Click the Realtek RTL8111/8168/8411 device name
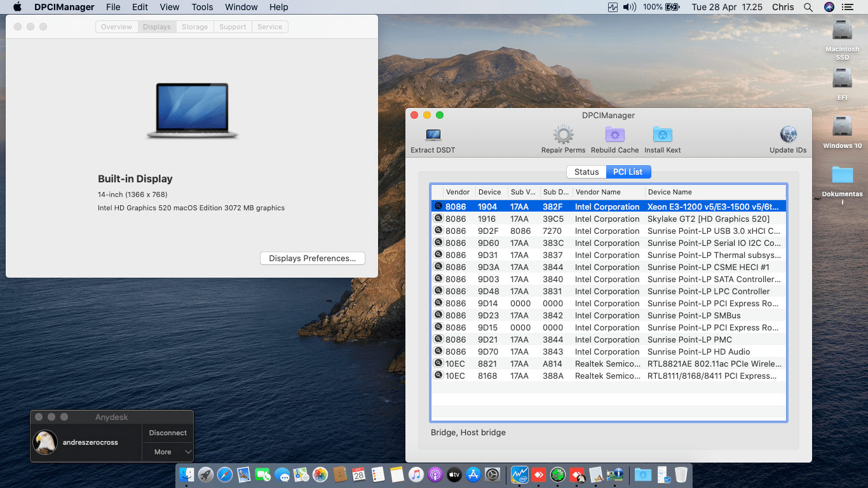Image resolution: width=868 pixels, height=488 pixels. [x=712, y=376]
